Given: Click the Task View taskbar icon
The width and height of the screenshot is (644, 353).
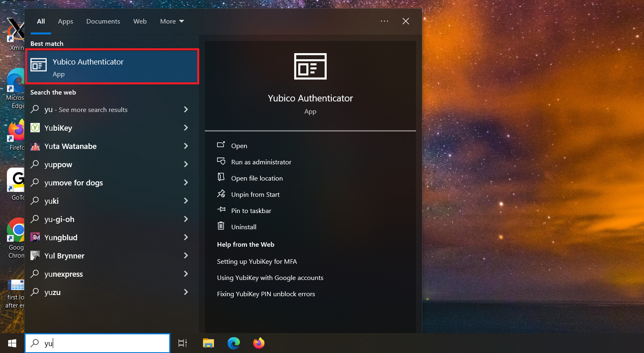Looking at the screenshot, I should point(183,343).
